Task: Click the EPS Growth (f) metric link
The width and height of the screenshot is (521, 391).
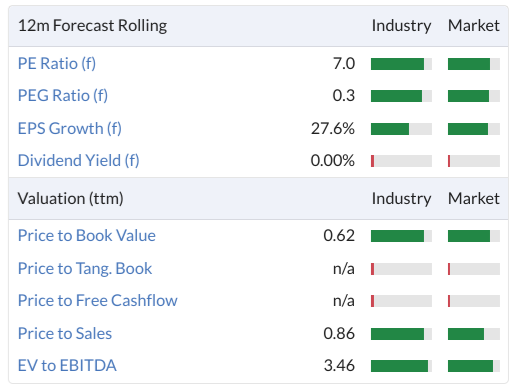Action: pos(70,129)
